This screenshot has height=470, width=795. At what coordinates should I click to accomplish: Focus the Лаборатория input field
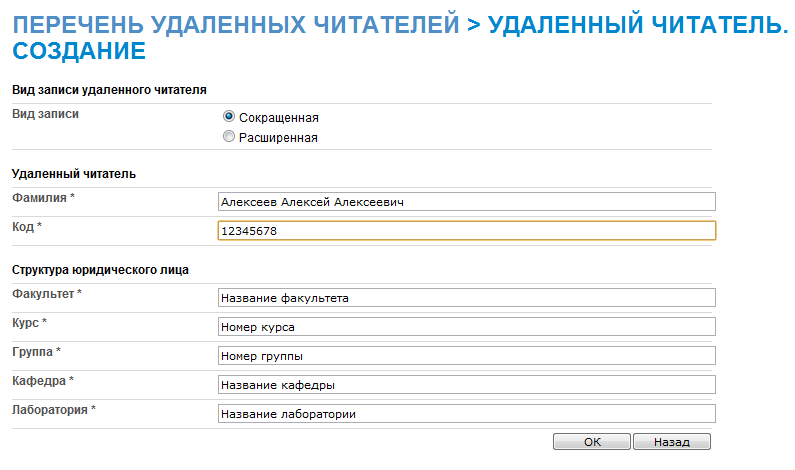(466, 413)
